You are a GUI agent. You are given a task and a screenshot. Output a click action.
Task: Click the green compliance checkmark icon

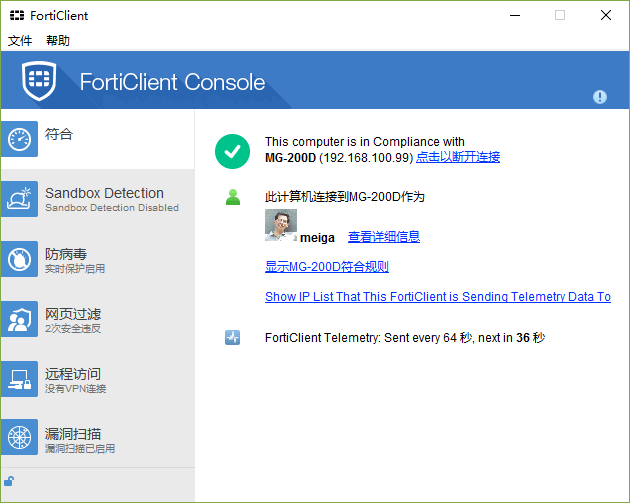tap(232, 151)
